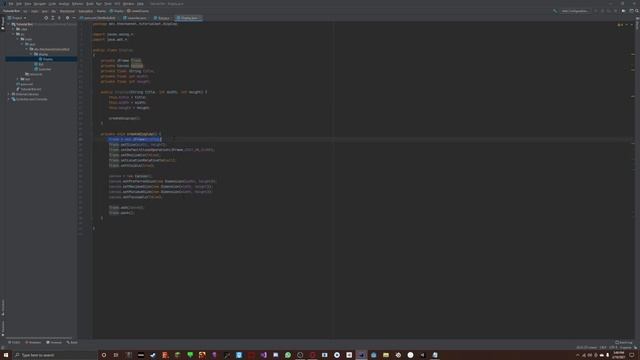Open the WhatsApp taskbar icon

coord(288,355)
